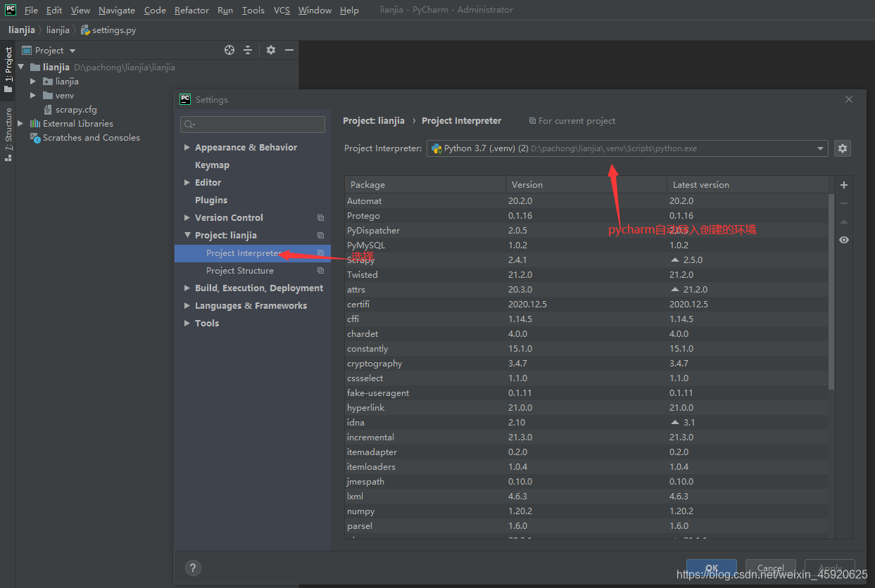Expand venv folder in project tree

(x=32, y=96)
